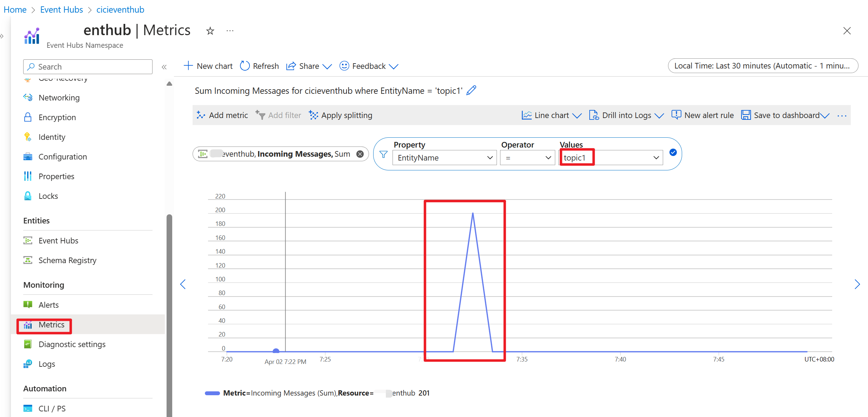Click the Incoming Messages metric pill

click(280, 154)
